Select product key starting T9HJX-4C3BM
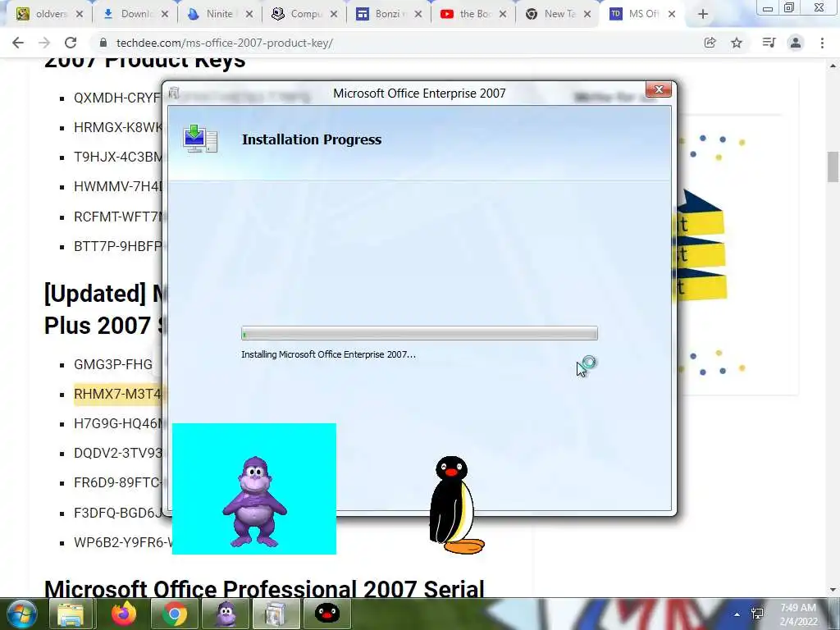The height and width of the screenshot is (630, 840). coord(118,157)
